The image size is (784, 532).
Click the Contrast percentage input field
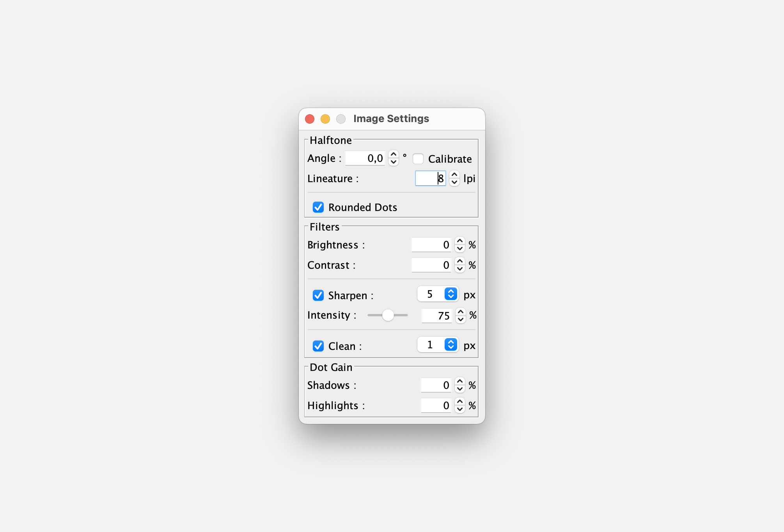(431, 265)
